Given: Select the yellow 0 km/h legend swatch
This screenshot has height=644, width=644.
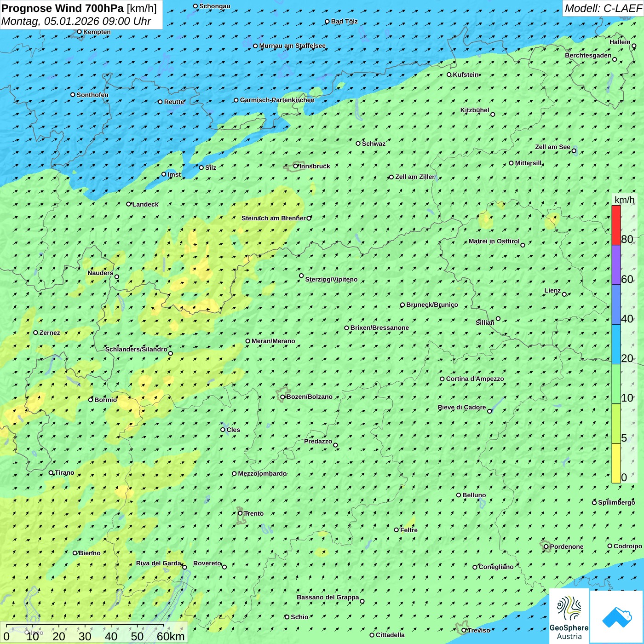Looking at the screenshot, I should [616, 463].
